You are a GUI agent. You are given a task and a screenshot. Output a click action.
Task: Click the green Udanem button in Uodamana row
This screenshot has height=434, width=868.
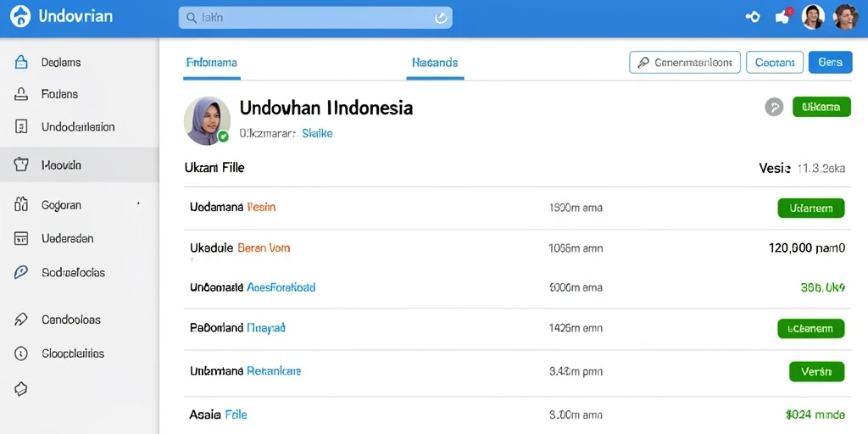coord(811,209)
